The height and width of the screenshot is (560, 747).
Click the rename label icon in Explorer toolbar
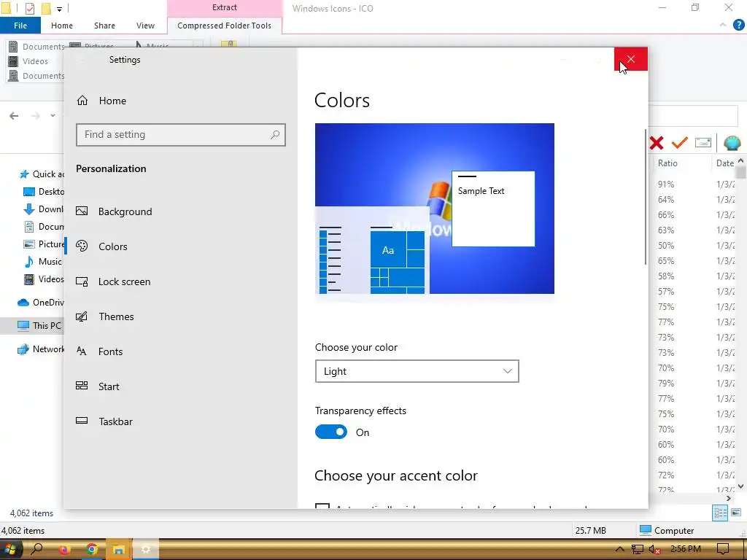click(x=703, y=142)
